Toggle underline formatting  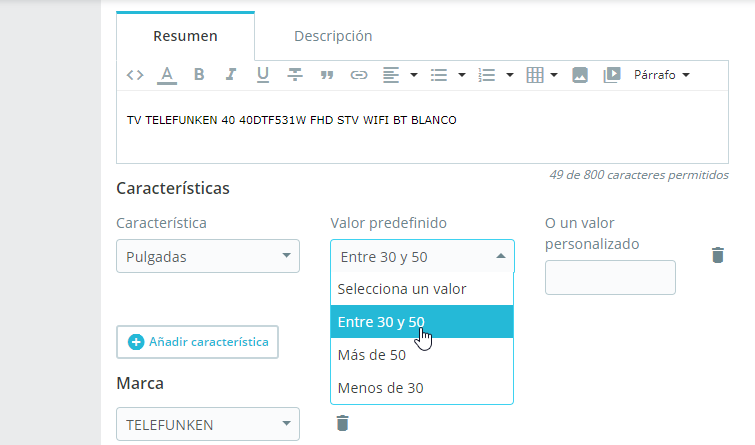(x=262, y=75)
